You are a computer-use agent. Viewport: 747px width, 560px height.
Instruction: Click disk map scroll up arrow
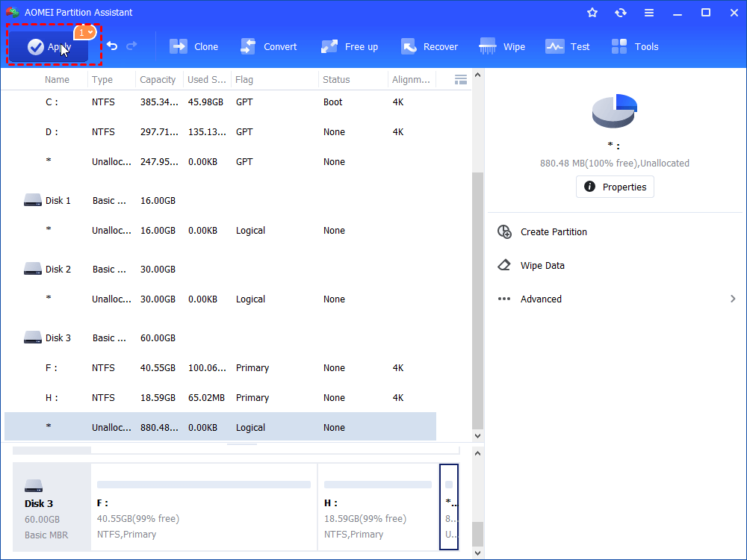tap(477, 454)
